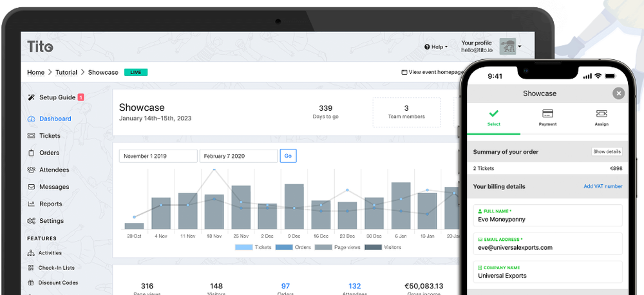Open Reports in the sidebar

coord(50,204)
